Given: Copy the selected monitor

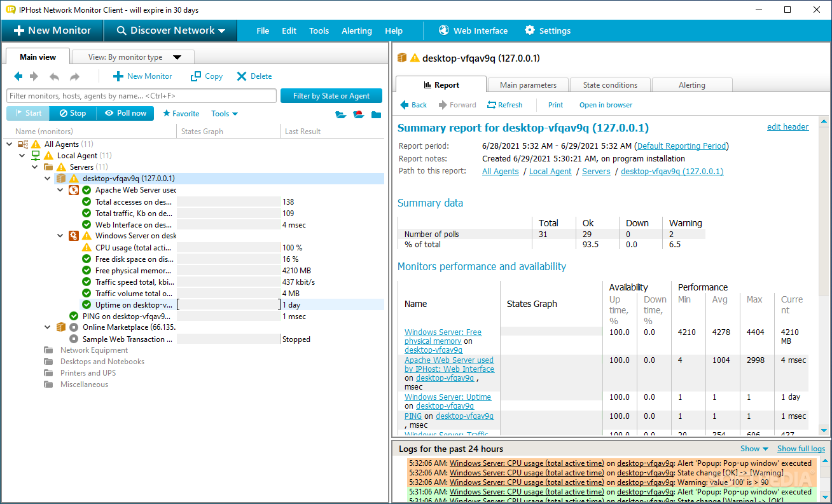Looking at the screenshot, I should pyautogui.click(x=207, y=76).
